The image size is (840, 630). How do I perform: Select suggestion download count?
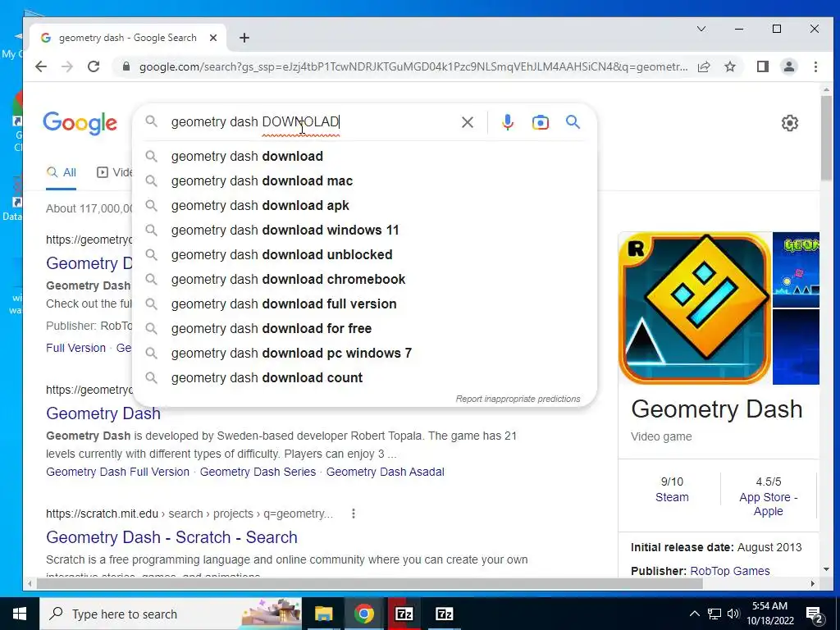(364, 378)
